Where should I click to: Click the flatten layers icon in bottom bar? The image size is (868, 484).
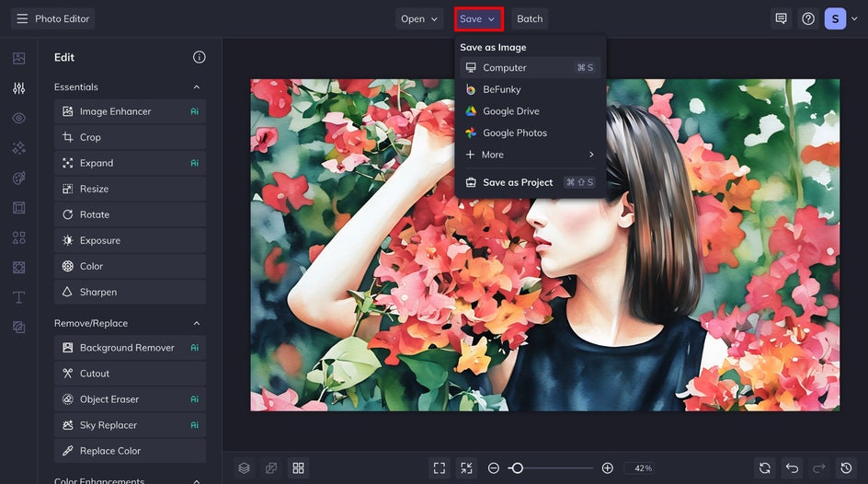click(x=271, y=468)
